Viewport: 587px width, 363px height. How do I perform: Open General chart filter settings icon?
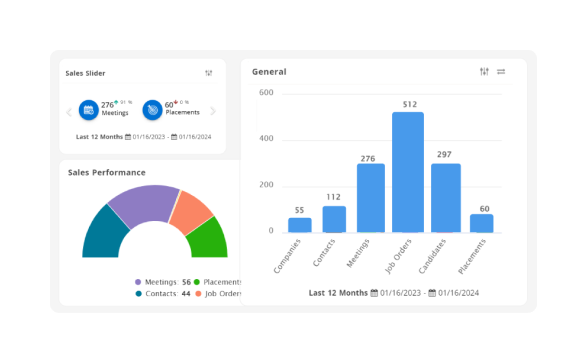click(x=484, y=71)
